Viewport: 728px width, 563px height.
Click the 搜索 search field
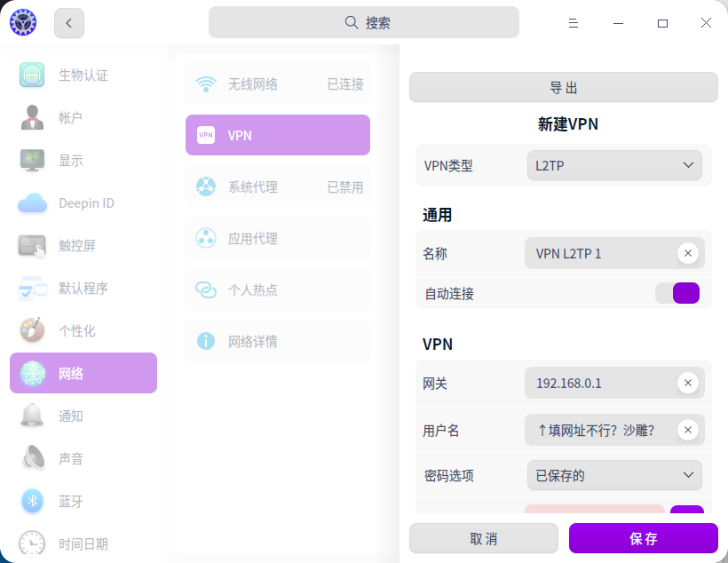point(364,21)
